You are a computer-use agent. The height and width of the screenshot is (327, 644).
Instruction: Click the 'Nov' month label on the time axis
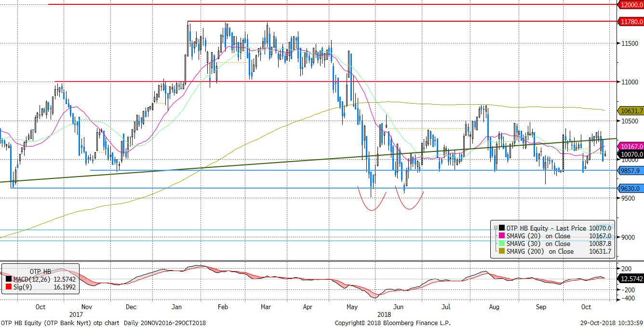(x=87, y=306)
